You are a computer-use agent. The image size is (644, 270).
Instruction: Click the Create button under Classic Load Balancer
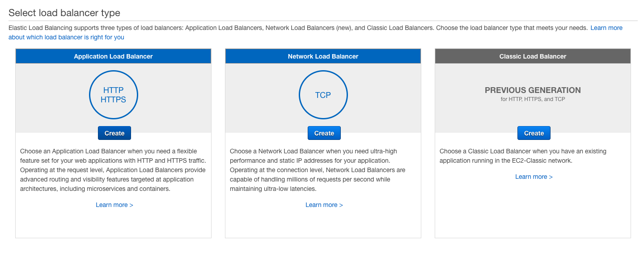(534, 133)
